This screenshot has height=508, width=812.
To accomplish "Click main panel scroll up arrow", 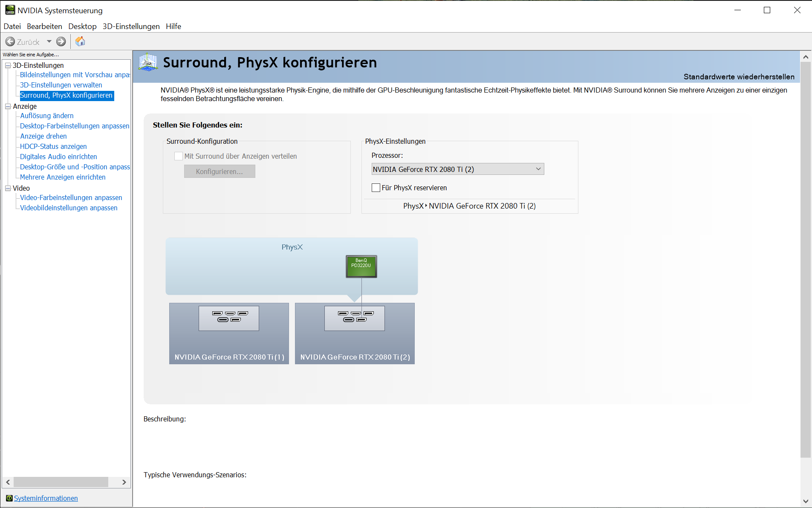I will (806, 56).
